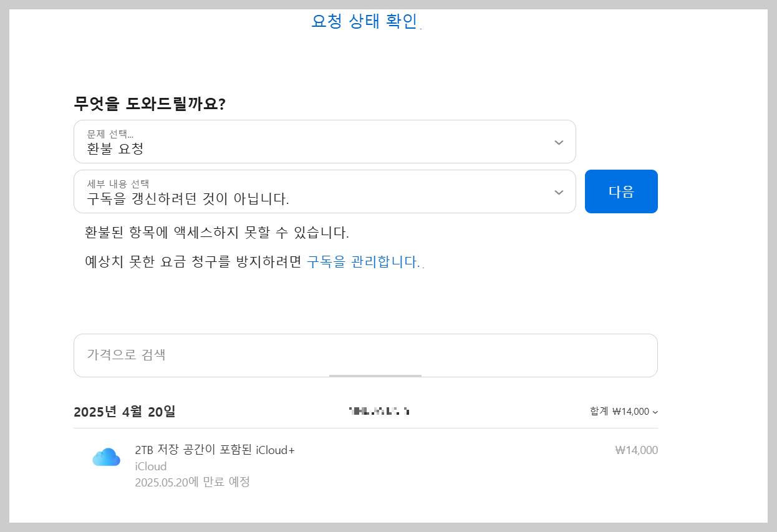The width and height of the screenshot is (777, 532).
Task: Click the blurred order ID text
Action: [379, 411]
